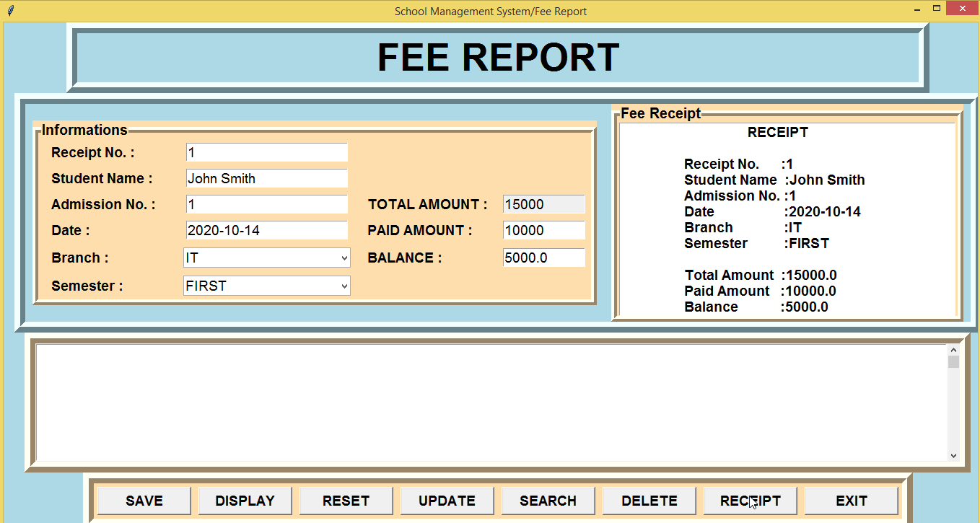
Task: Activate the SEARCH button
Action: pos(548,500)
